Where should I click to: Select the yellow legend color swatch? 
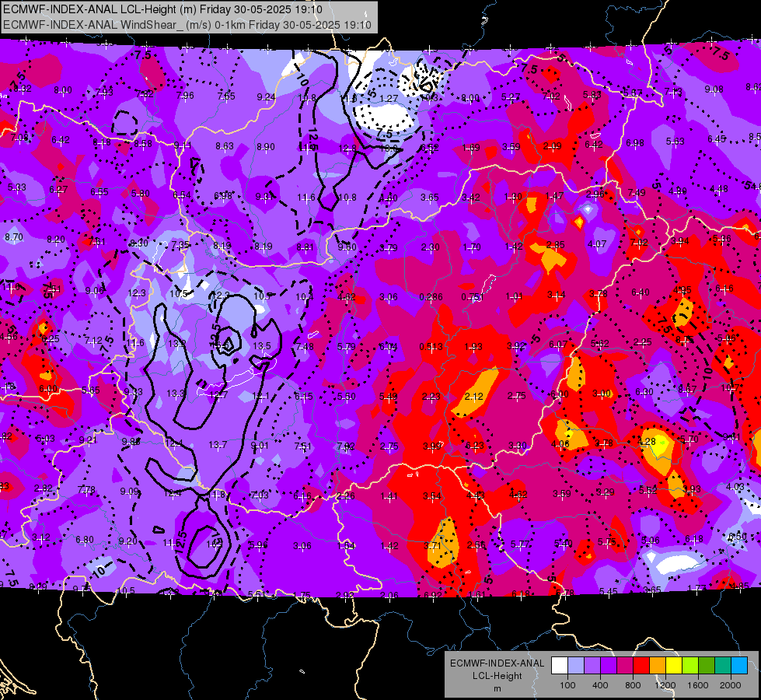[674, 666]
